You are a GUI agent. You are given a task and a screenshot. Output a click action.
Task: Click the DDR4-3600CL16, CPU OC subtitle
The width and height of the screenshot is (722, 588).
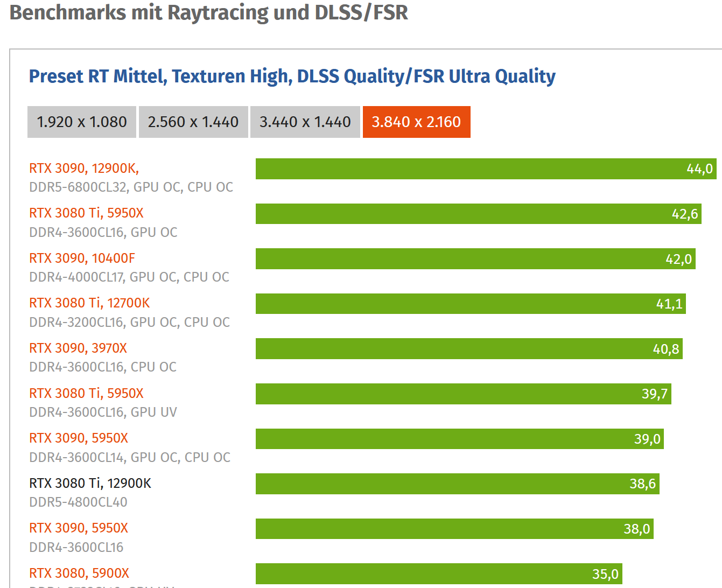click(103, 367)
